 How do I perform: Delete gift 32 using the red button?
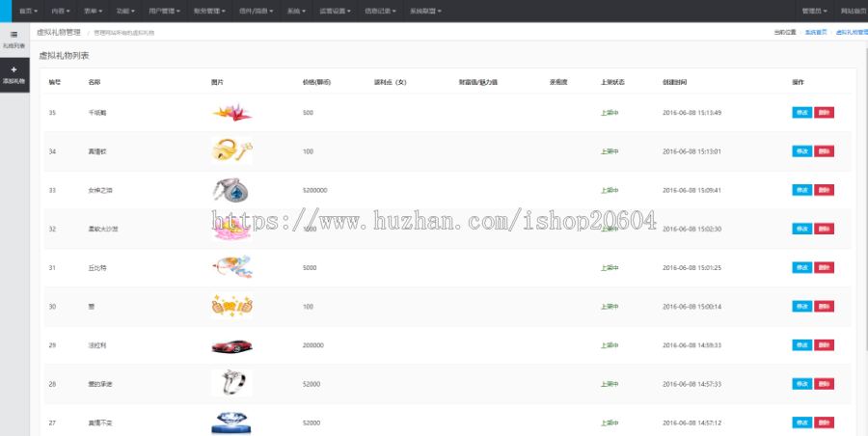[x=824, y=229]
